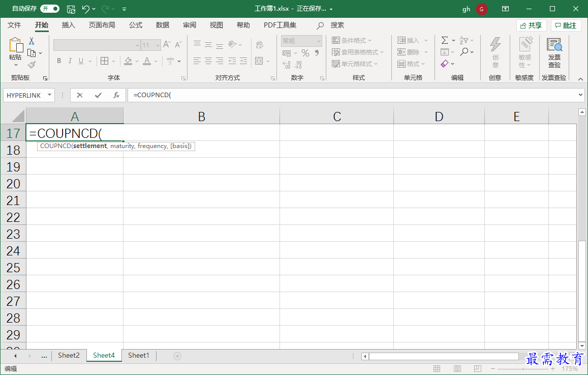Toggle the AutoSave switch
The image size is (588, 375).
pyautogui.click(x=50, y=9)
